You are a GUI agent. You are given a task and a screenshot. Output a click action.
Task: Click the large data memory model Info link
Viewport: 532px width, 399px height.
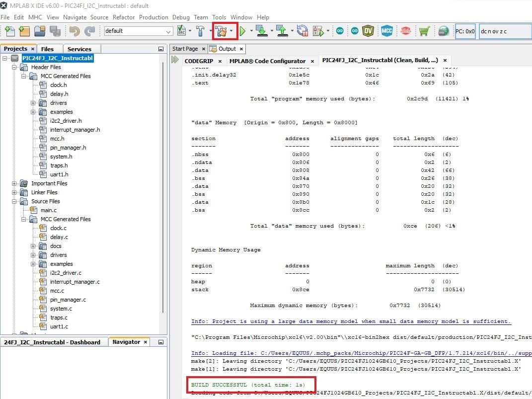click(351, 321)
